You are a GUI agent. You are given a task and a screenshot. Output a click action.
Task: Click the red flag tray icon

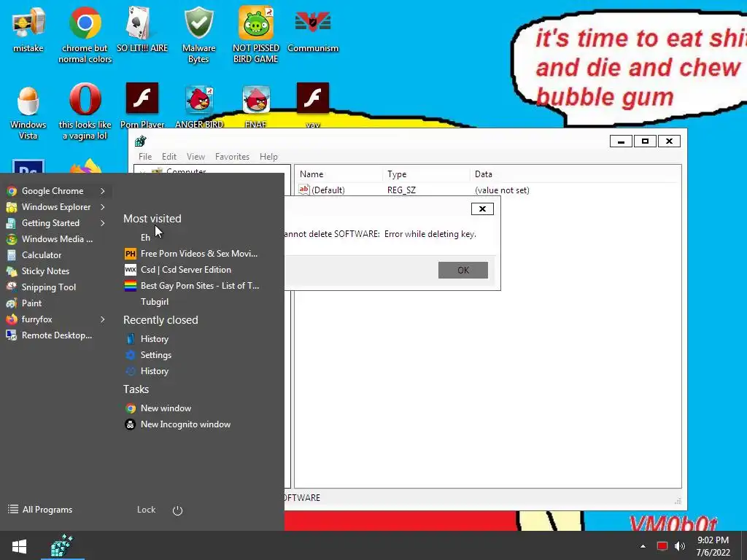pos(662,546)
